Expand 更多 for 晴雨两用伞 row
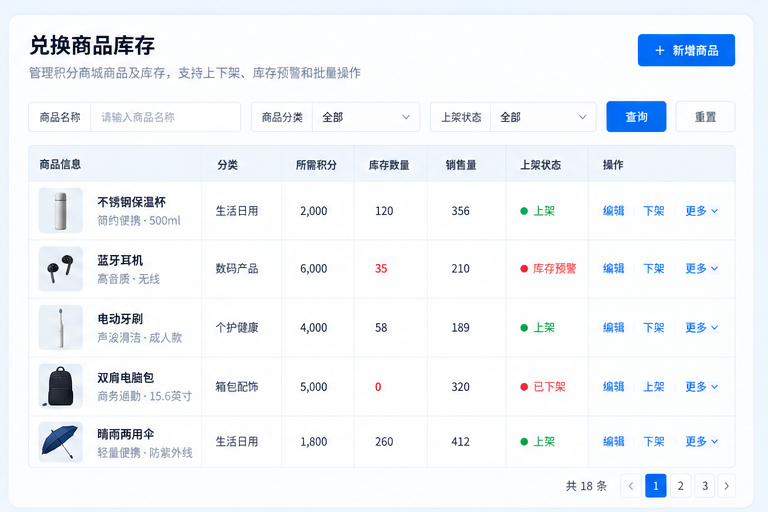This screenshot has height=512, width=768. click(701, 441)
